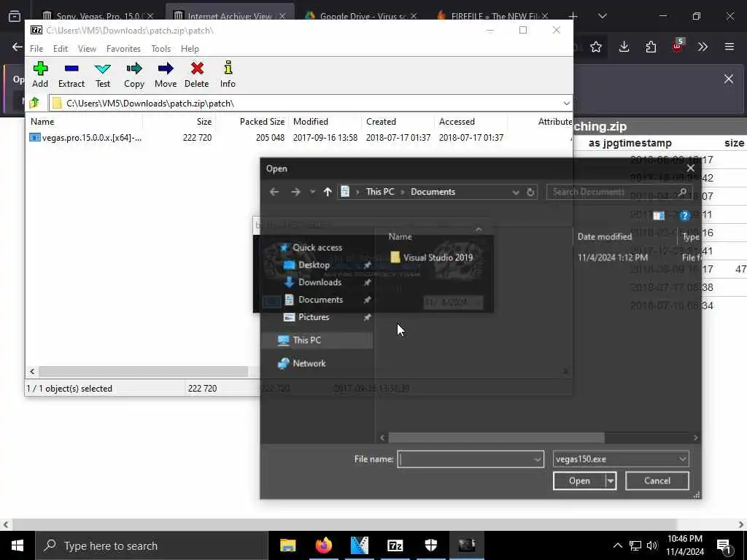Open the Firefox extensions menu
Viewport: 747px width, 560px height.
[651, 47]
